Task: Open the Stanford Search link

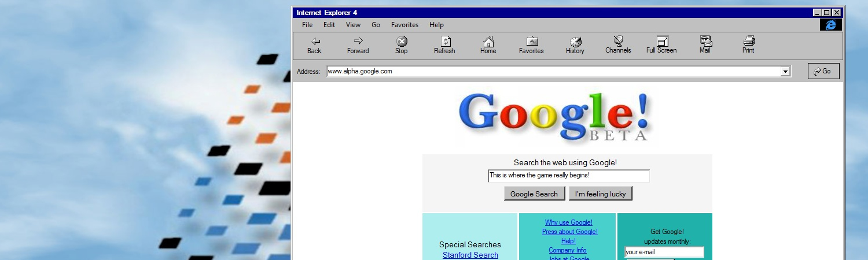Action: pyautogui.click(x=470, y=255)
